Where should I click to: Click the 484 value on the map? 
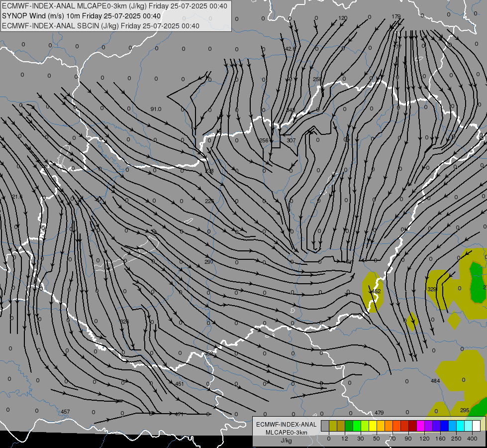pyautogui.click(x=435, y=381)
